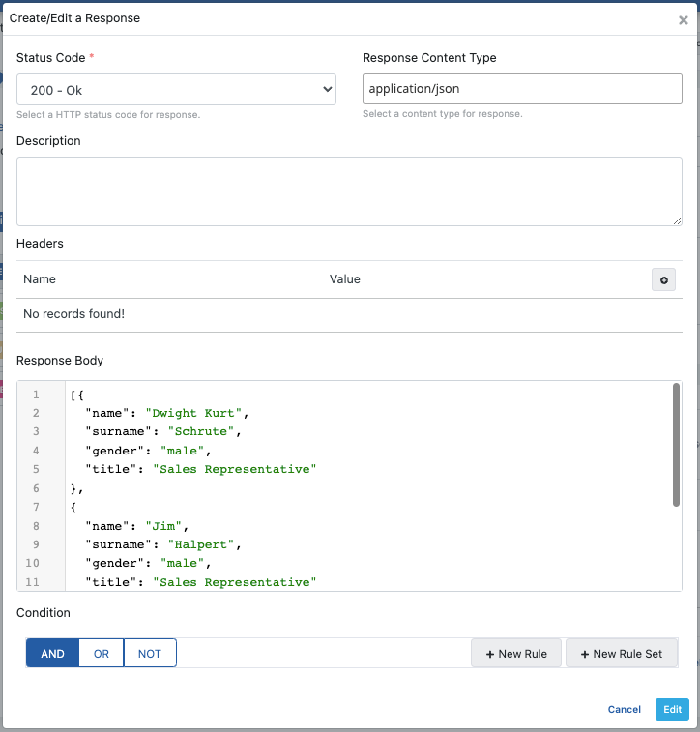Toggle the NOT condition operator
Screen dimensions: 700x732
[150, 654]
